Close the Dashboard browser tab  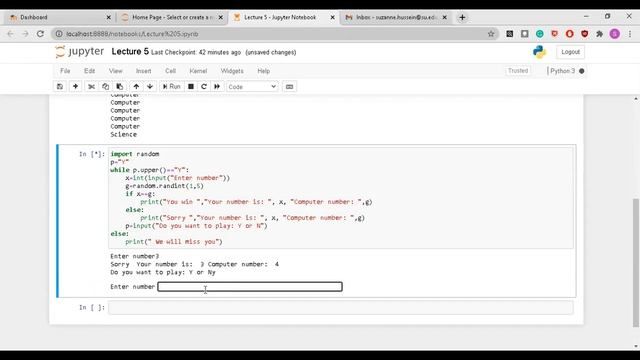[109, 17]
